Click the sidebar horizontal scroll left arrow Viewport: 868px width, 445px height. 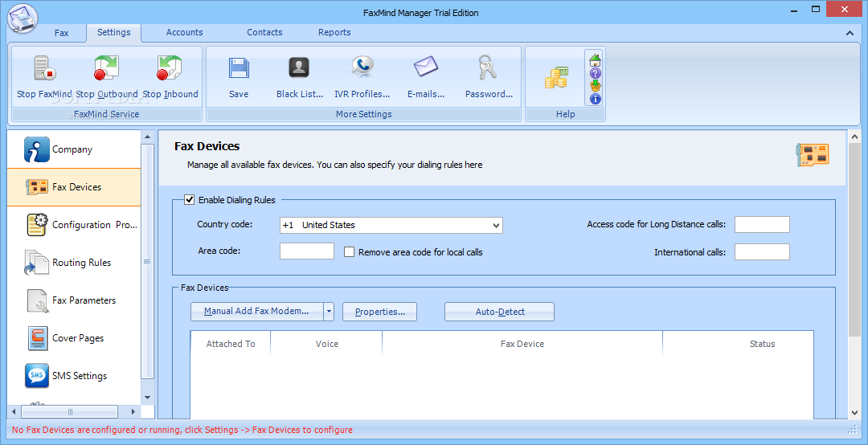[14, 412]
